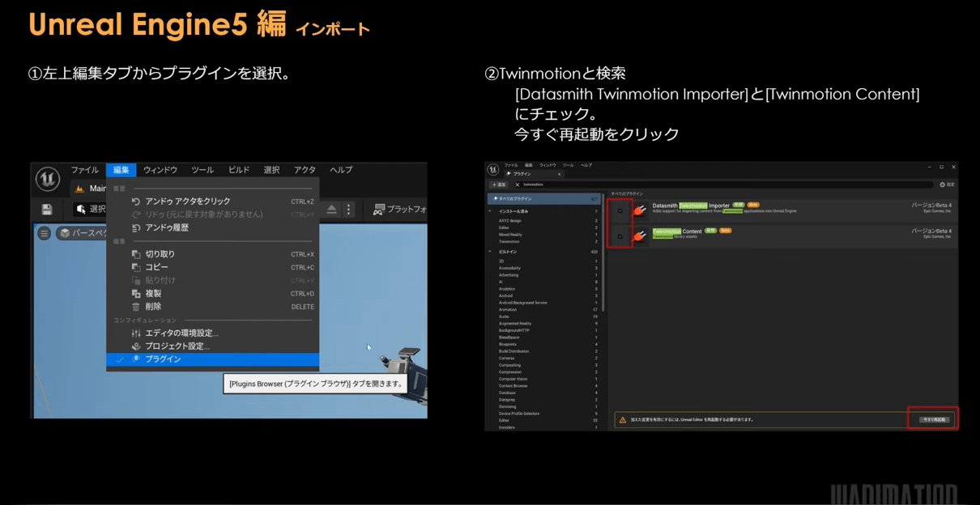Select the 2D plugin category
This screenshot has height=505, width=980.
545,261
